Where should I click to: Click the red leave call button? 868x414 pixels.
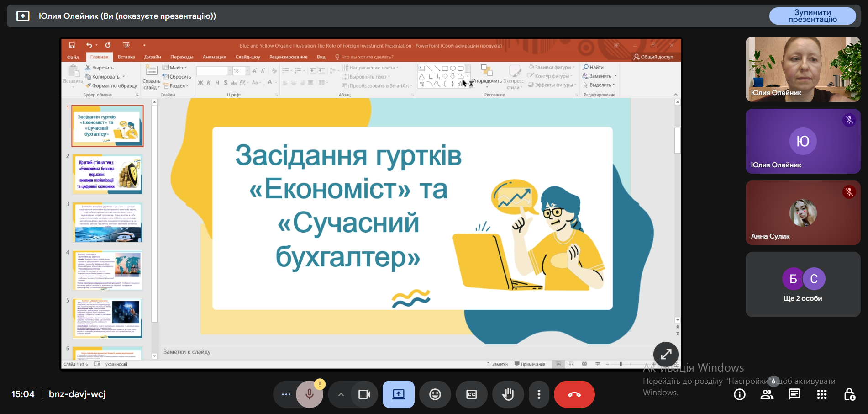(574, 394)
